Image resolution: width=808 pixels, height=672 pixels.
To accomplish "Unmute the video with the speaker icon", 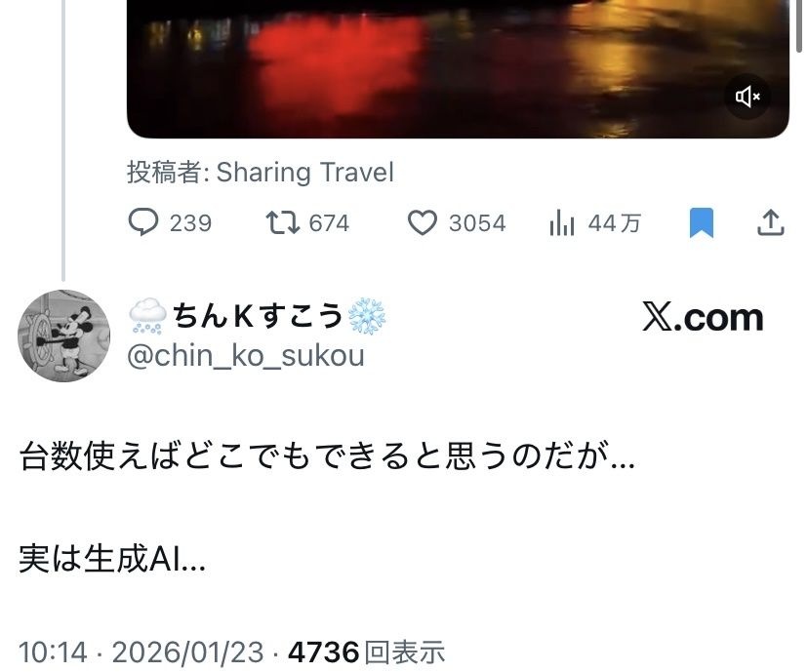I will [x=747, y=97].
